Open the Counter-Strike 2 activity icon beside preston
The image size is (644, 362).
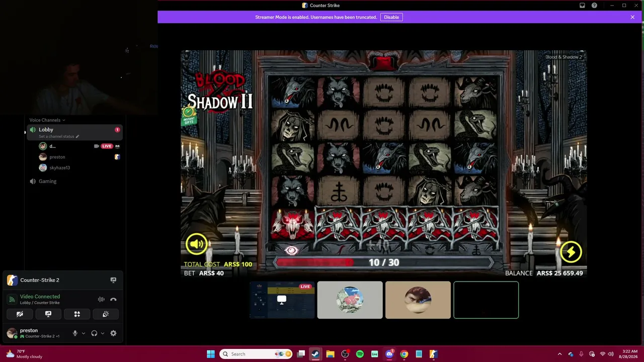point(117,157)
